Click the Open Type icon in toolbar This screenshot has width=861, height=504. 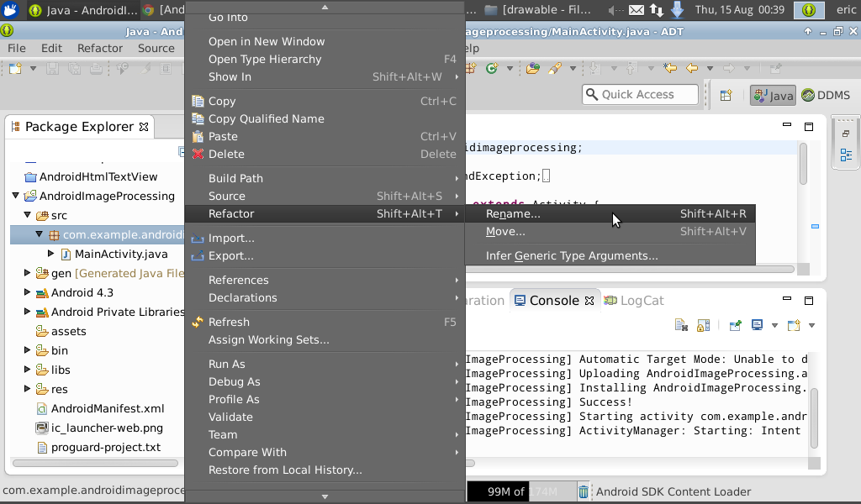[532, 69]
